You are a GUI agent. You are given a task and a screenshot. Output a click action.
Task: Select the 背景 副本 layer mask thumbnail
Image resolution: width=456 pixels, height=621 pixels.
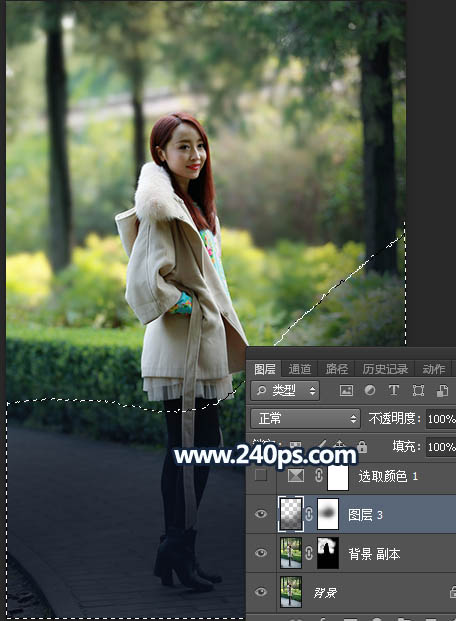coord(328,553)
